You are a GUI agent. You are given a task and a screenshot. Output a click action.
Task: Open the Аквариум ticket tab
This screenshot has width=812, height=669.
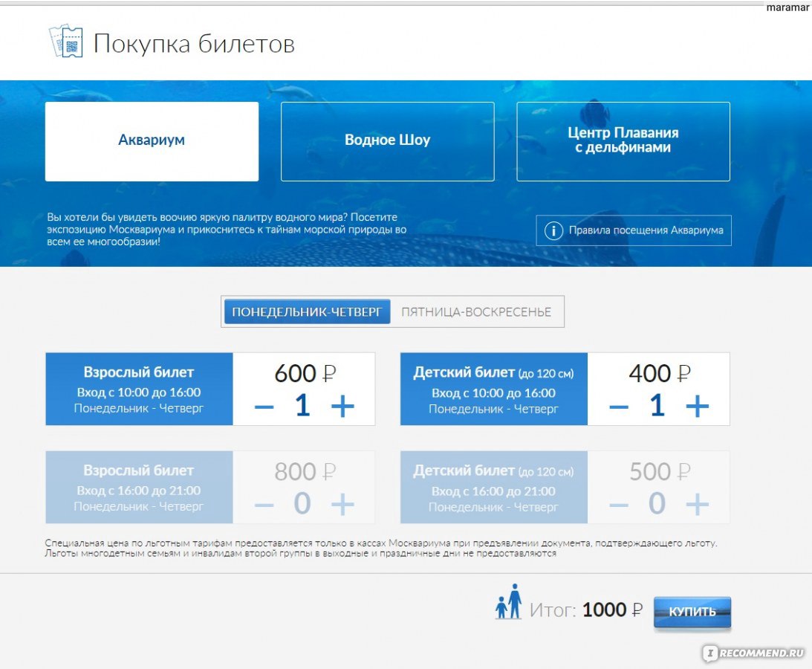point(152,140)
